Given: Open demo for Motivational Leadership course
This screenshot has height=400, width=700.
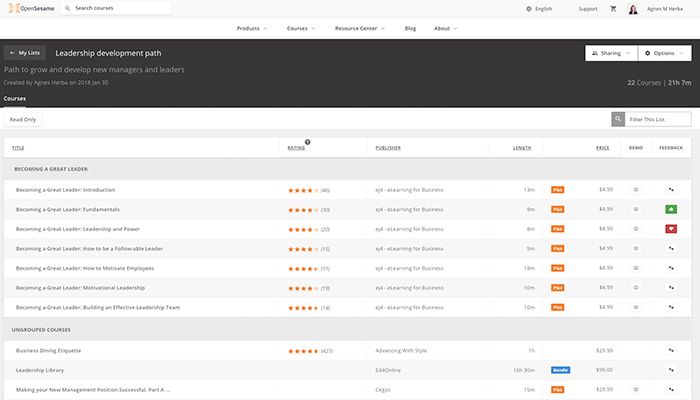Looking at the screenshot, I should 636,288.
